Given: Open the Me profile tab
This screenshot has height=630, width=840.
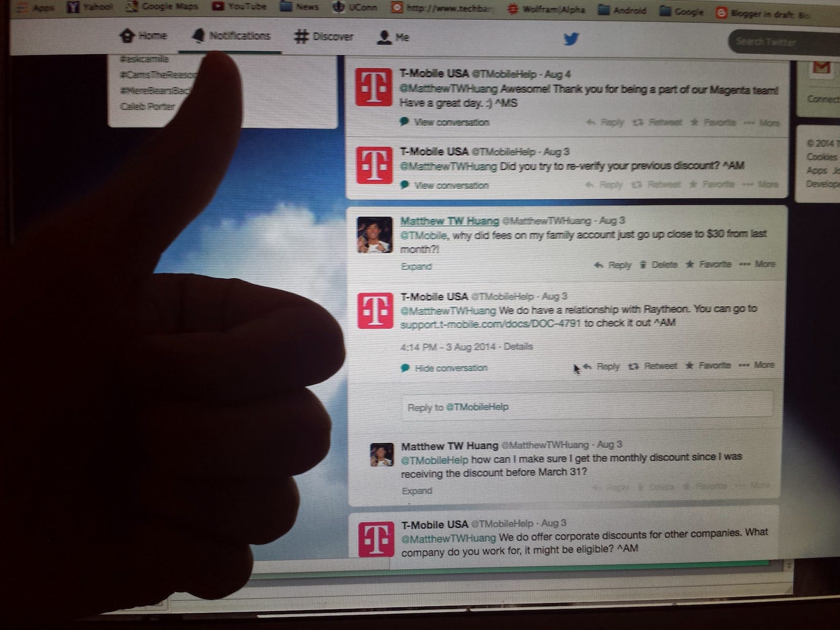Looking at the screenshot, I should (x=393, y=37).
